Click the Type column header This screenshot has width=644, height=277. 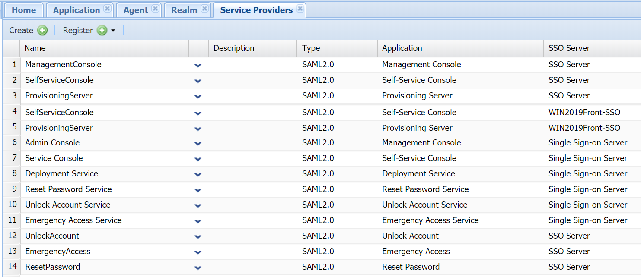point(311,48)
